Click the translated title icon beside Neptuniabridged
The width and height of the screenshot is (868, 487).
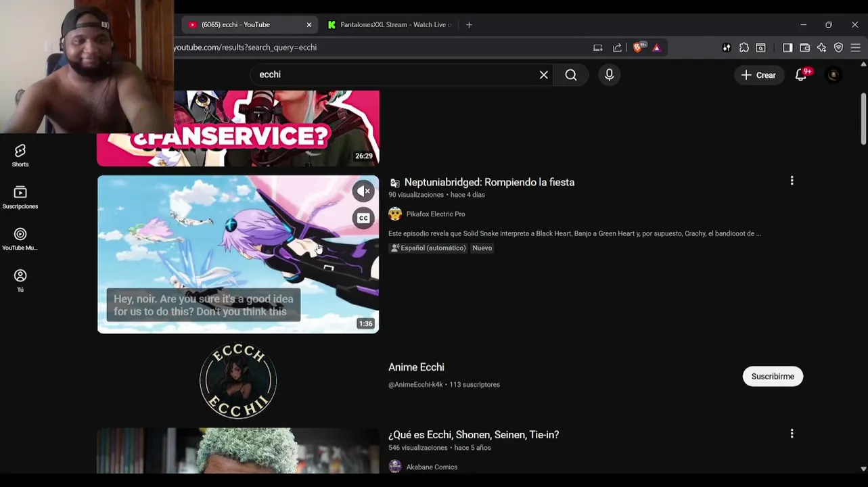(x=395, y=183)
